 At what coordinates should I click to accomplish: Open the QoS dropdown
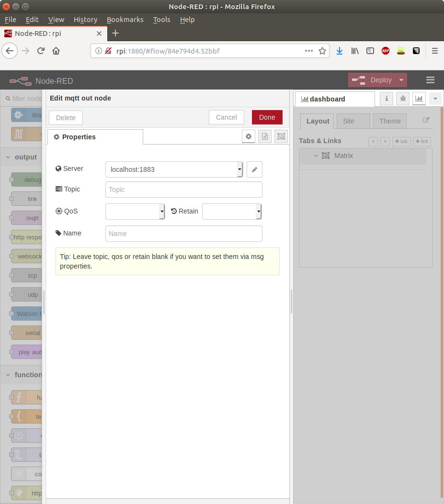tap(135, 212)
